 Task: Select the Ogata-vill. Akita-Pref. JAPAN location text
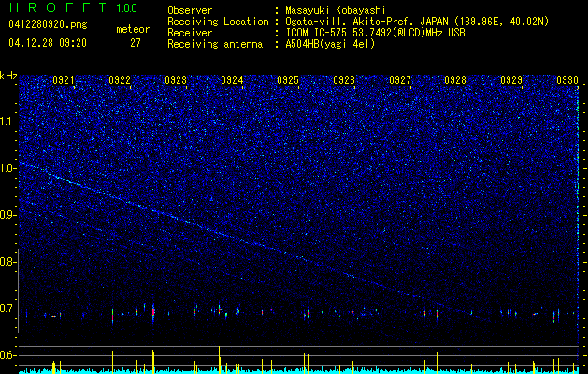(417, 22)
